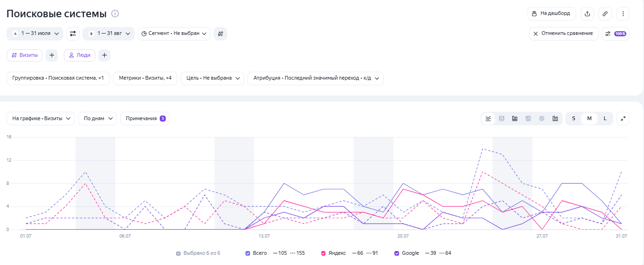This screenshot has width=644, height=265.
Task: Add a condition next to Люди
Action: pos(104,55)
